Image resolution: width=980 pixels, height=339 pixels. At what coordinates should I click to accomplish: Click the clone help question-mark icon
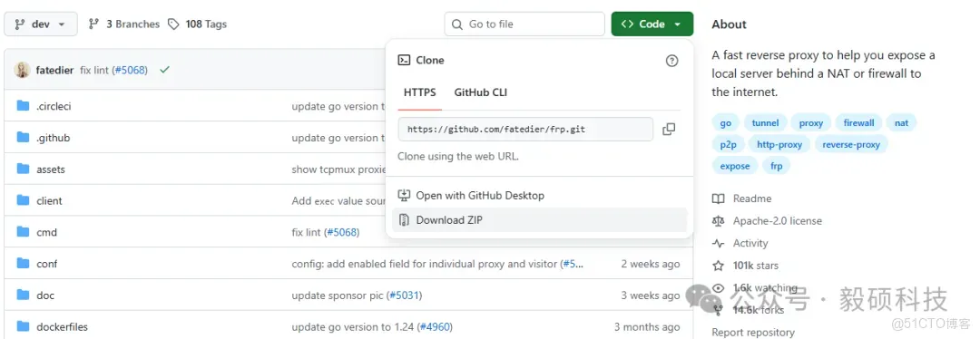[671, 61]
